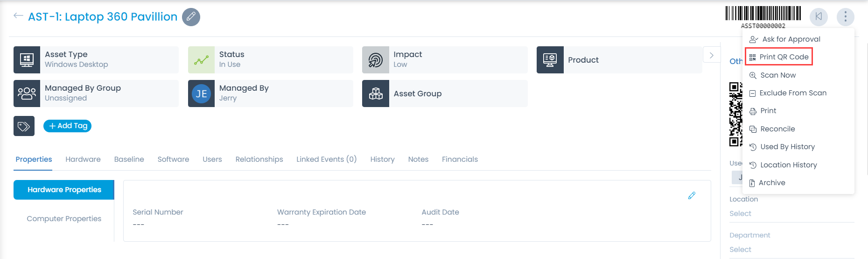Click the Add Tag button
Image resolution: width=868 pixels, height=259 pixels.
[67, 126]
